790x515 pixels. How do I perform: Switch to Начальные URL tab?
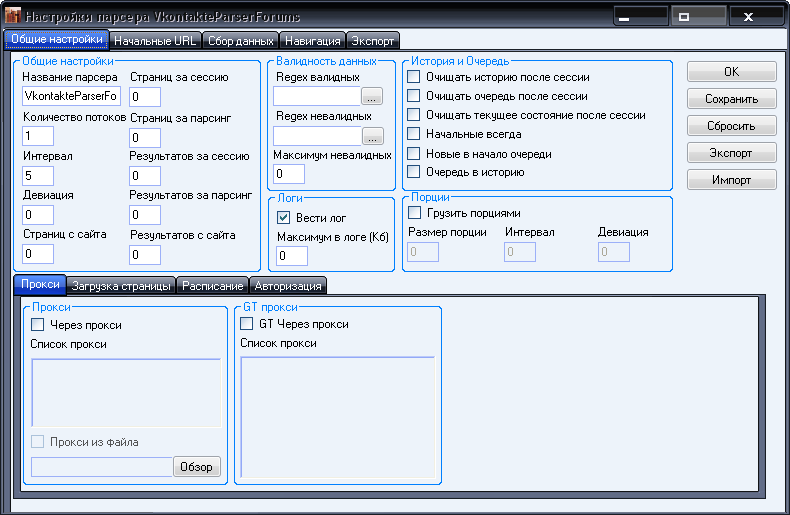coord(155,41)
